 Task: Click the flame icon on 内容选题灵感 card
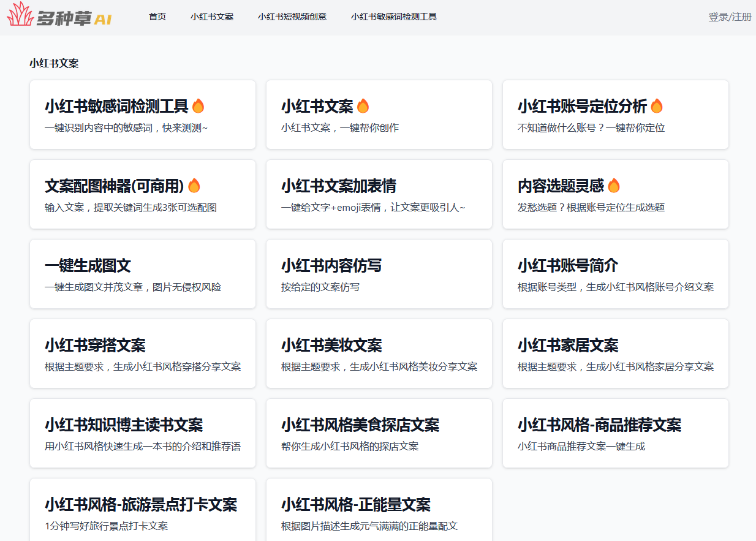coord(613,185)
